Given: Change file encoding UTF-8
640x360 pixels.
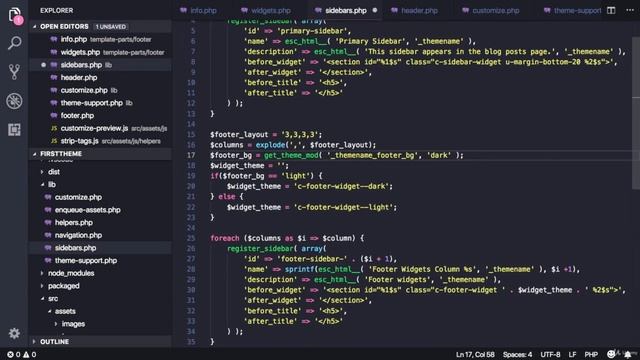Looking at the screenshot, I should pyautogui.click(x=550, y=355).
